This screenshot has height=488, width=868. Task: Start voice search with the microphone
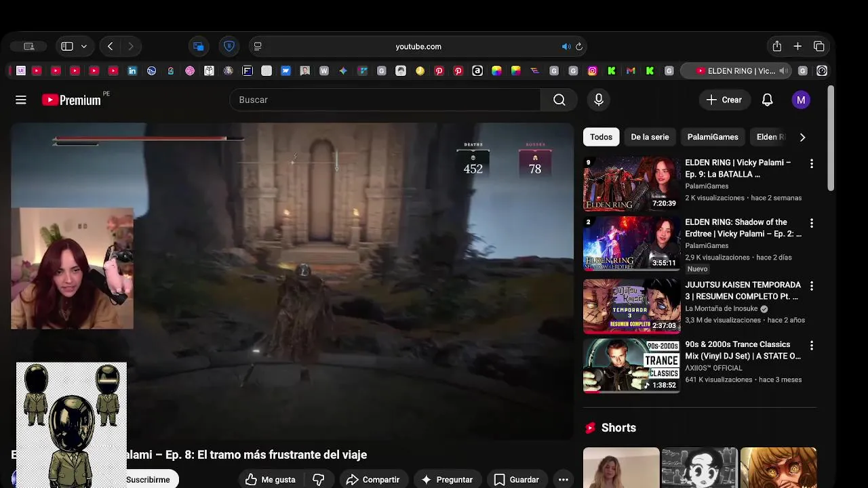[599, 100]
